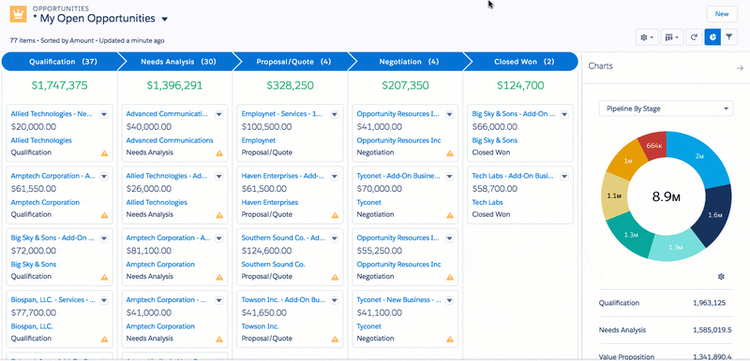Screen dimensions: 750x361
Task: Click warning icon on Tyconet $41,100 card
Action: click(x=450, y=339)
